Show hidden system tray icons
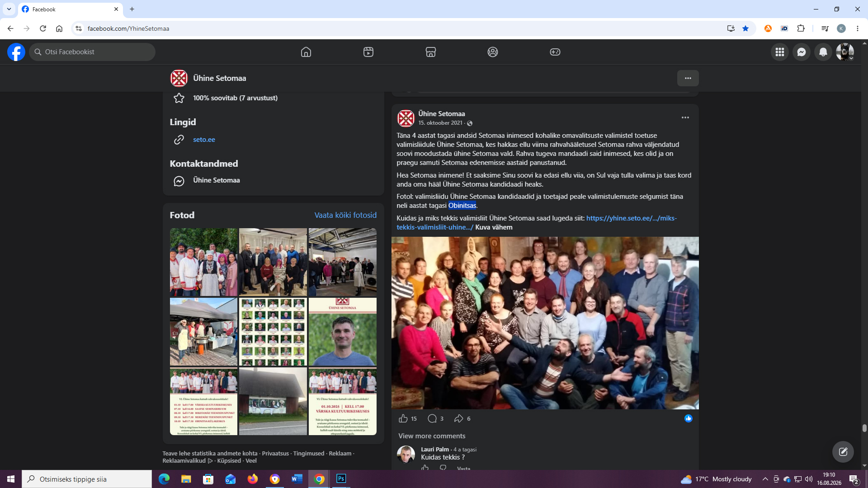 click(x=765, y=479)
